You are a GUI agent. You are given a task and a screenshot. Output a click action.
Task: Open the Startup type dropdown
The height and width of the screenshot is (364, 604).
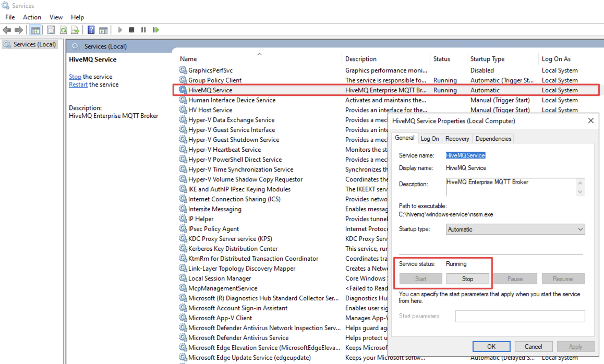[515, 229]
